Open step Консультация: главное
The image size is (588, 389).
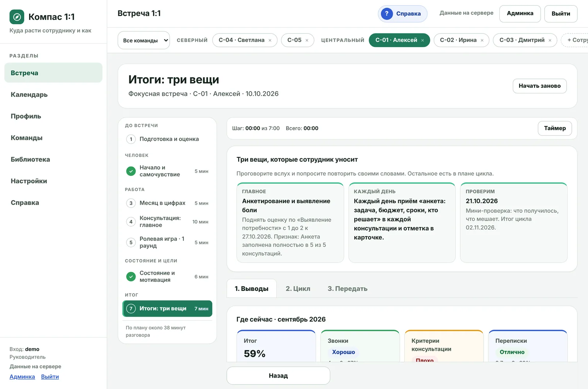[167, 221]
